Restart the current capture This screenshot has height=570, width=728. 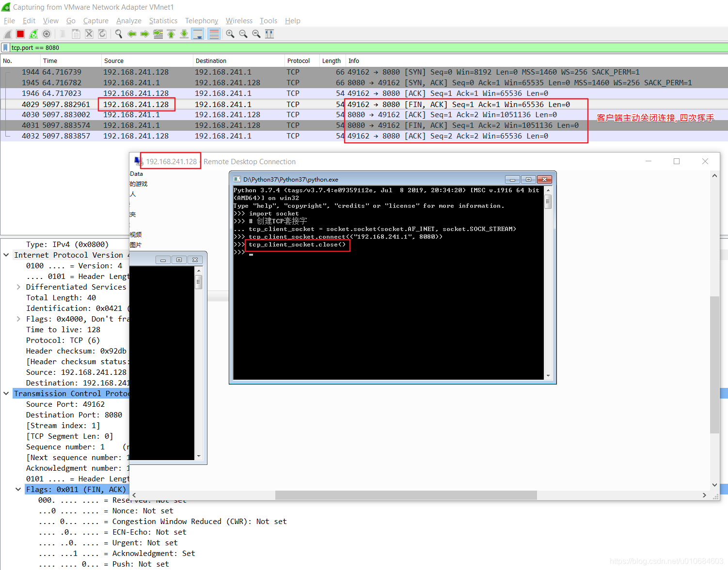[33, 34]
